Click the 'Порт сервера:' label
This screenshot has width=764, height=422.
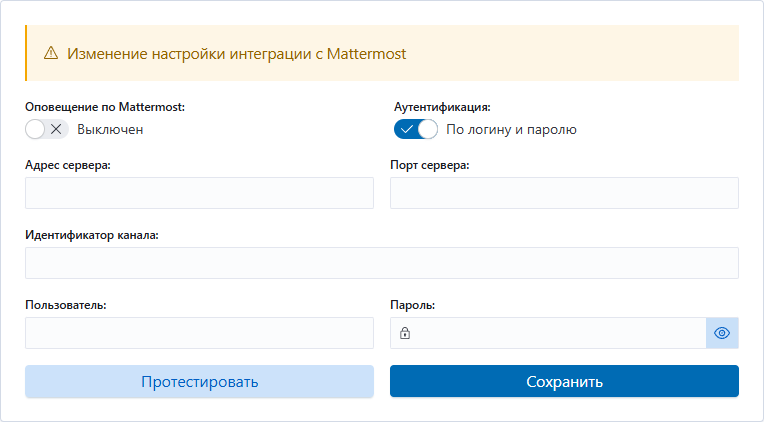coord(430,165)
